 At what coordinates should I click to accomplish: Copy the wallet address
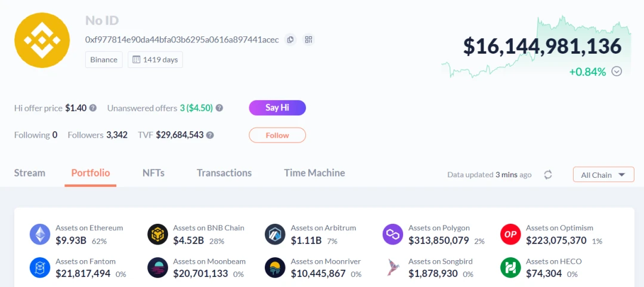pos(290,40)
